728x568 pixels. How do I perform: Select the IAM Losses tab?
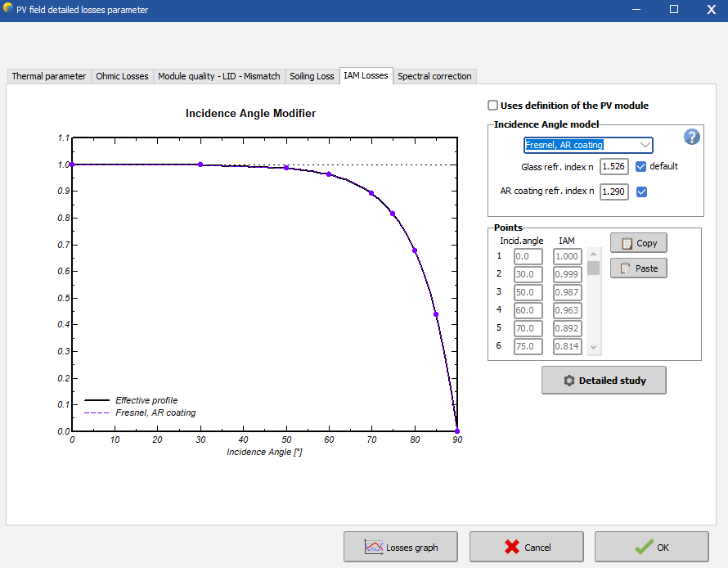pos(366,75)
